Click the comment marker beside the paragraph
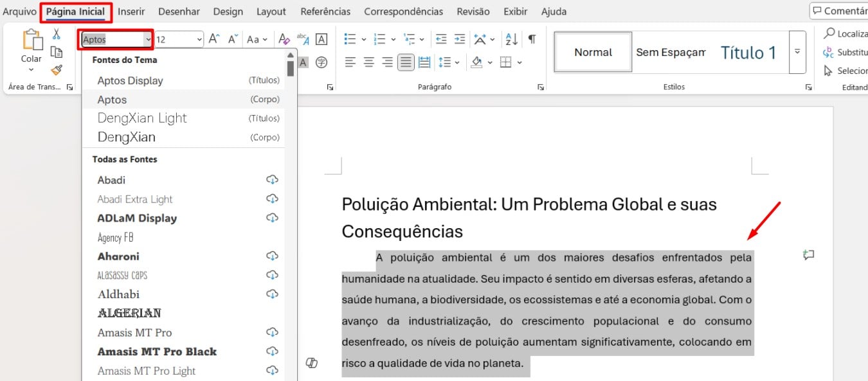 coord(809,255)
